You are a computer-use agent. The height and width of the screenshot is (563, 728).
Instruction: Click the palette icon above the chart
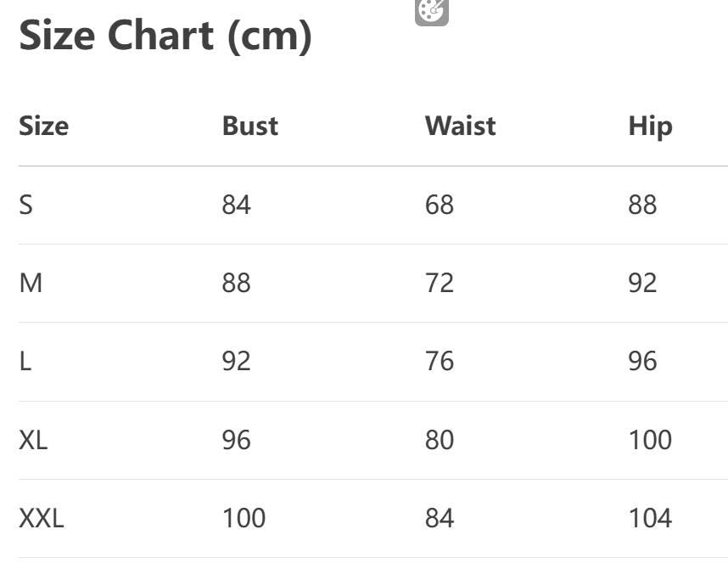click(431, 11)
